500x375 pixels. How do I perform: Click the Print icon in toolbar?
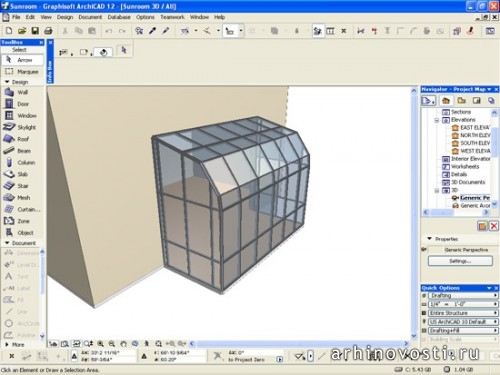(48, 31)
